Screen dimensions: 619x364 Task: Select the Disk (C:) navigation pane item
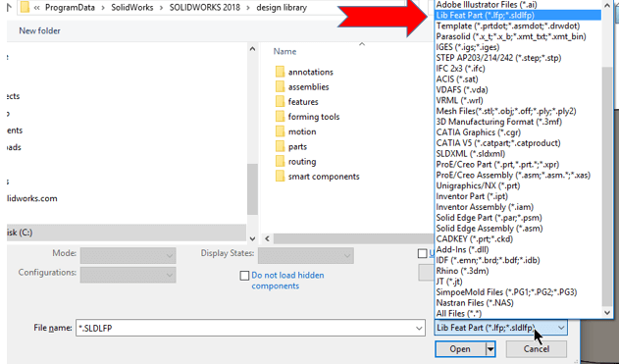pyautogui.click(x=127, y=233)
